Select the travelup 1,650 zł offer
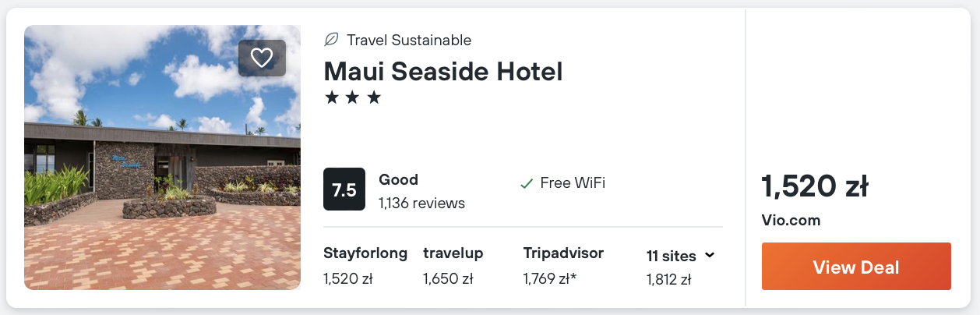 pyautogui.click(x=453, y=266)
